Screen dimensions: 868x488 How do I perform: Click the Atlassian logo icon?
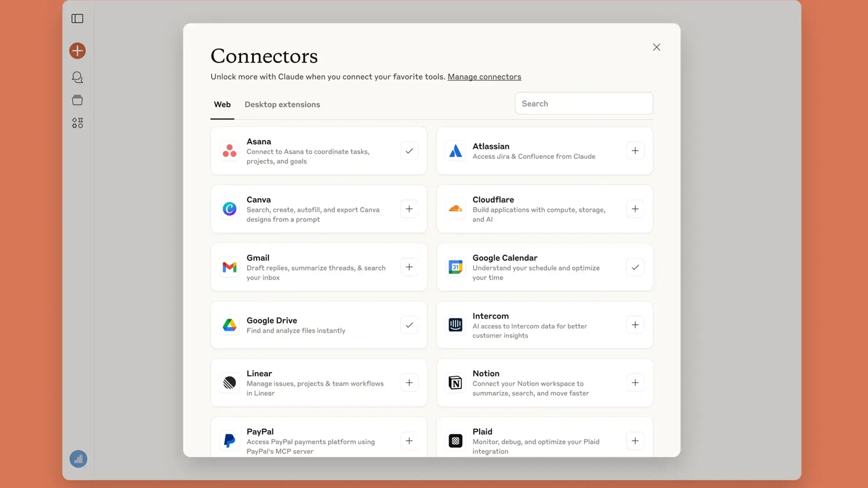click(456, 151)
